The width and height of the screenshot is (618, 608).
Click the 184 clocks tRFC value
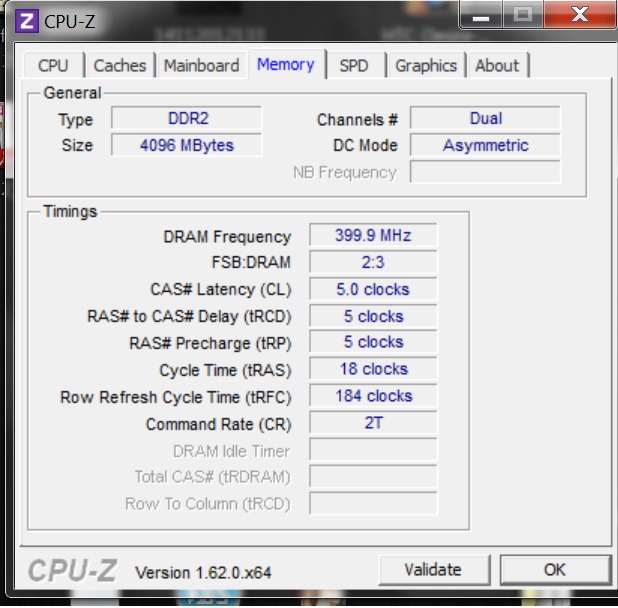(x=373, y=395)
